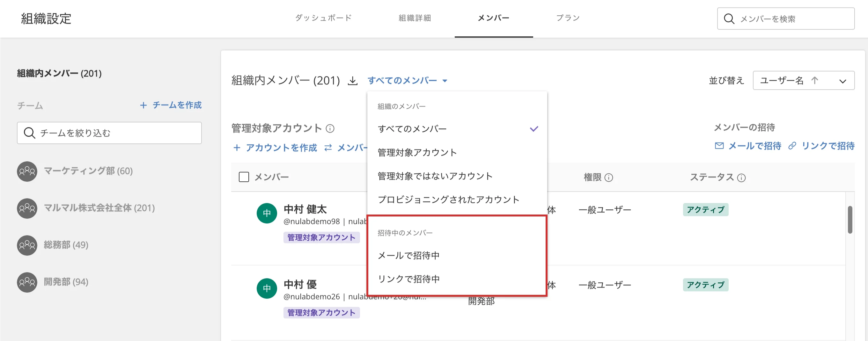This screenshot has height=341, width=868.
Task: Select 管理対象ではないアカウント option
Action: (x=457, y=176)
